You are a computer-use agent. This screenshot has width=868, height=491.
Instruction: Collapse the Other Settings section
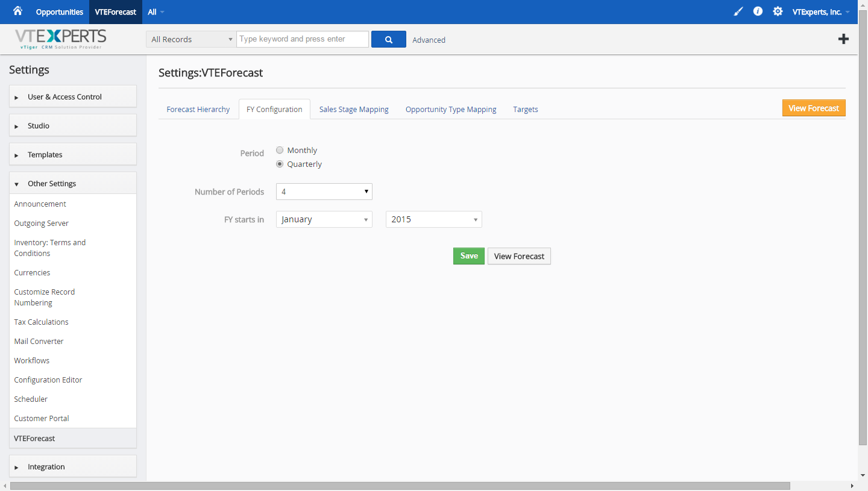pos(73,183)
